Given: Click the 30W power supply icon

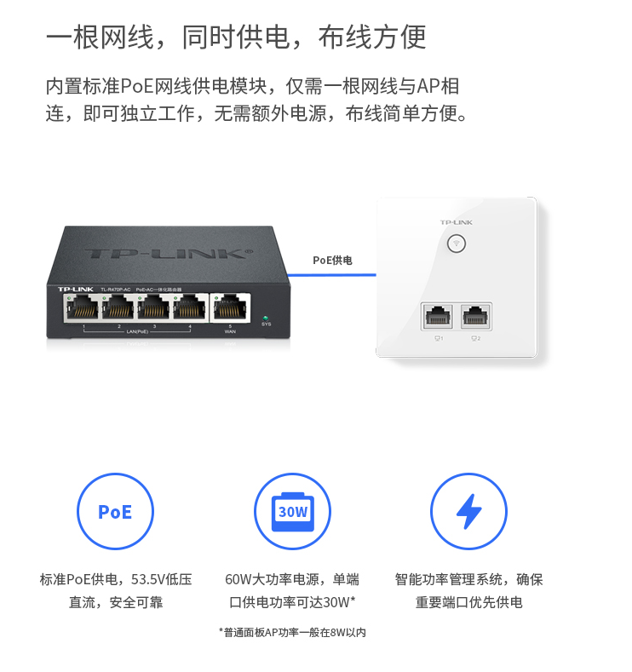Looking at the screenshot, I should (293, 511).
